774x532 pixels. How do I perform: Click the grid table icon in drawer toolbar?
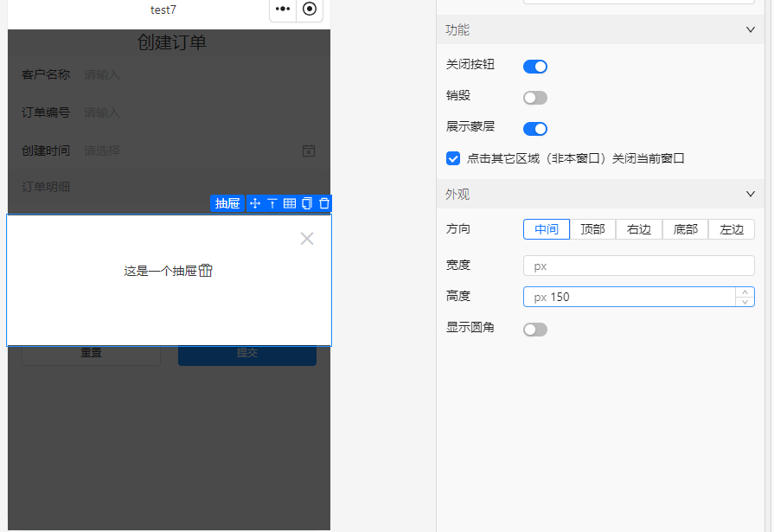point(290,203)
